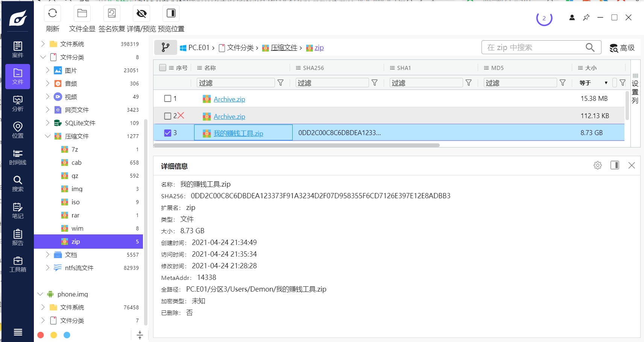Viewport: 644px width, 342px height.
Task: Expand the 视频 tree node
Action: point(47,97)
